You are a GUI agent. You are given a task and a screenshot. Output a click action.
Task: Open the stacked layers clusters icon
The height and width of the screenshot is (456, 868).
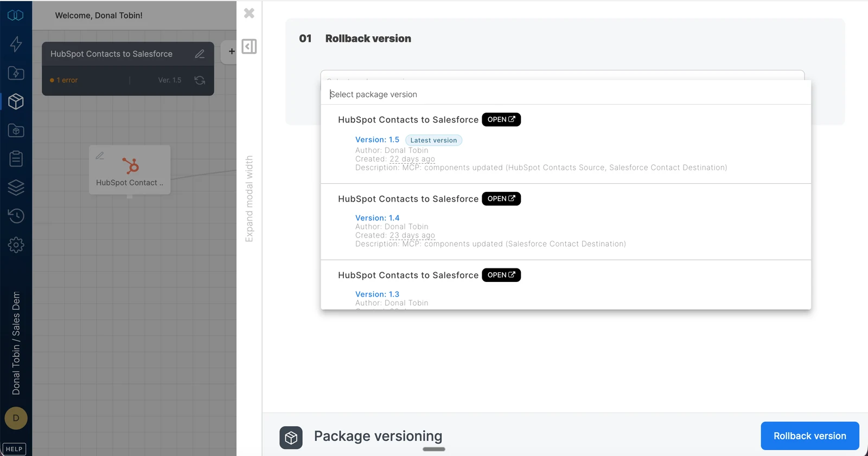[x=16, y=187]
